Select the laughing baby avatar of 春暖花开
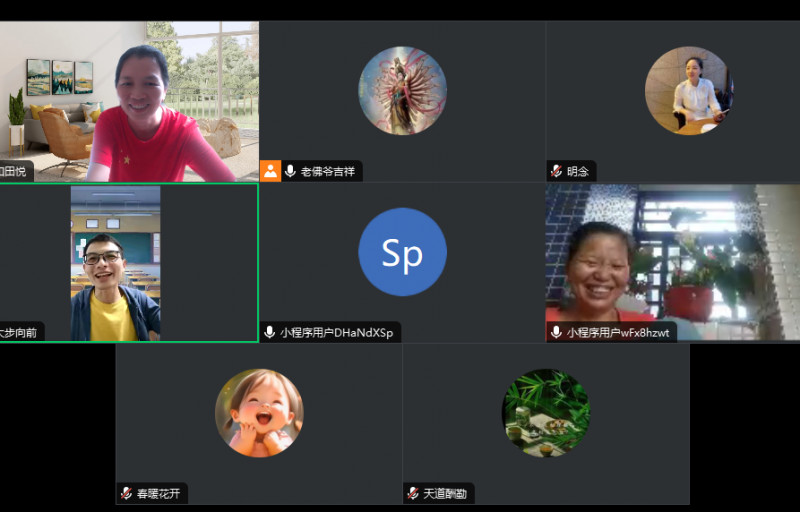800x512 pixels. tap(259, 413)
